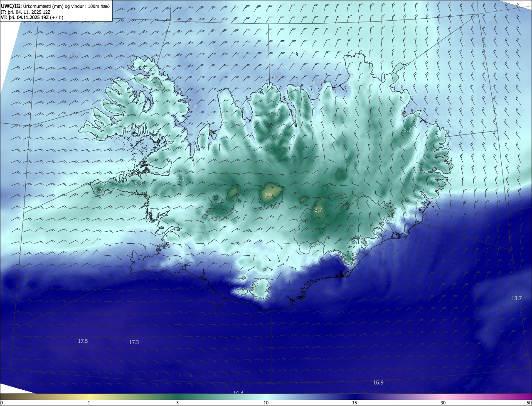Click the '0' tick label on the color scale
The width and height of the screenshot is (532, 406).
click(2, 403)
